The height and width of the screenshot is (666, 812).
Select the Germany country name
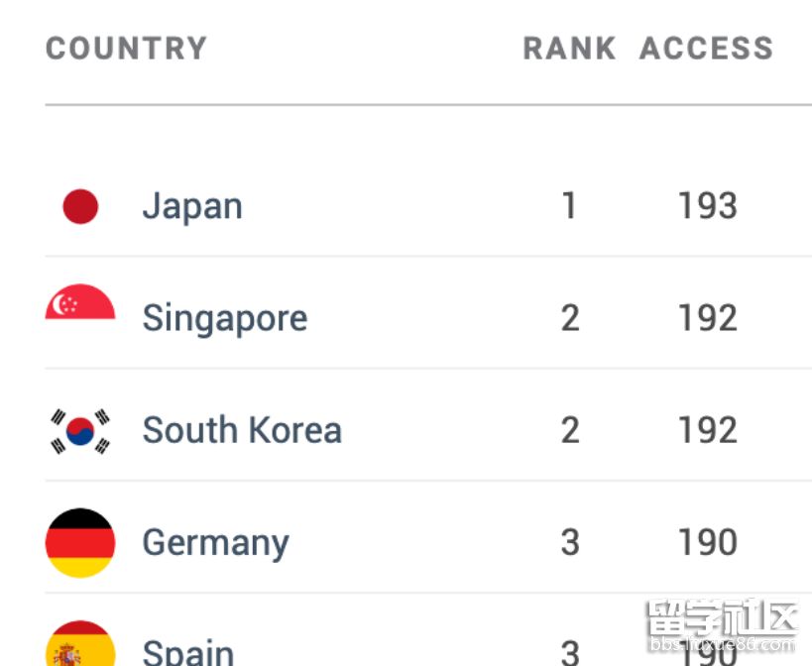(216, 543)
